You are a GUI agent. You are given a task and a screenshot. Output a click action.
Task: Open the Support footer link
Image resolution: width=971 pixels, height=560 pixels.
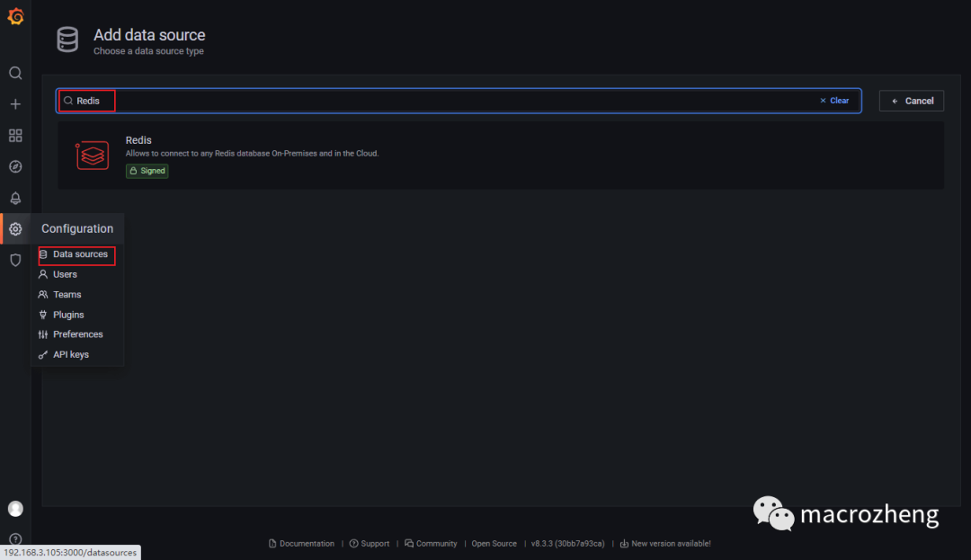pyautogui.click(x=370, y=543)
